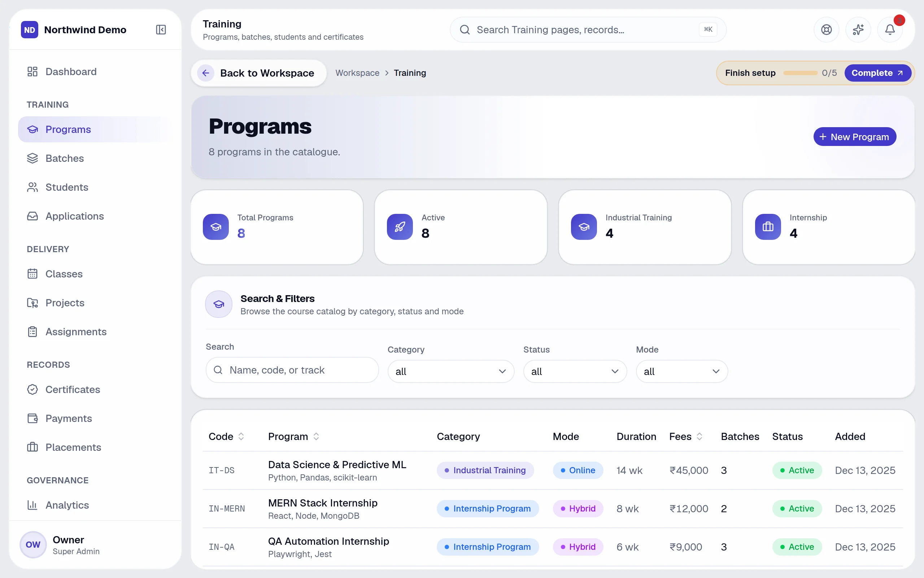
Task: Open Assignments in the sidebar
Action: pyautogui.click(x=95, y=332)
